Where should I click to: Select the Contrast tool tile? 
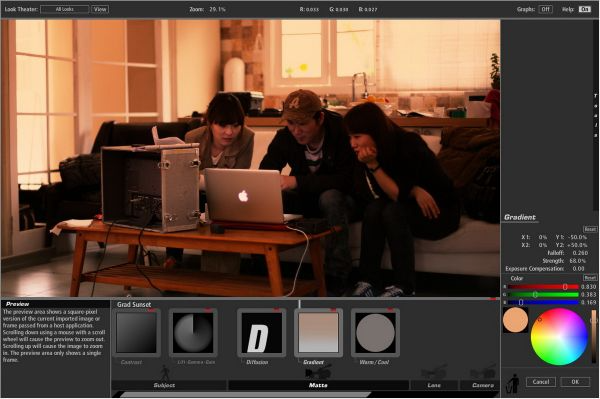coord(137,332)
